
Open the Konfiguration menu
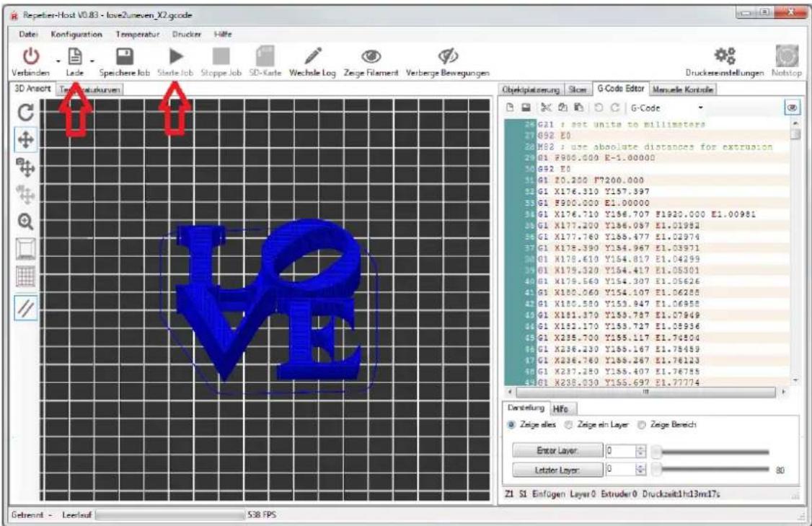[76, 34]
